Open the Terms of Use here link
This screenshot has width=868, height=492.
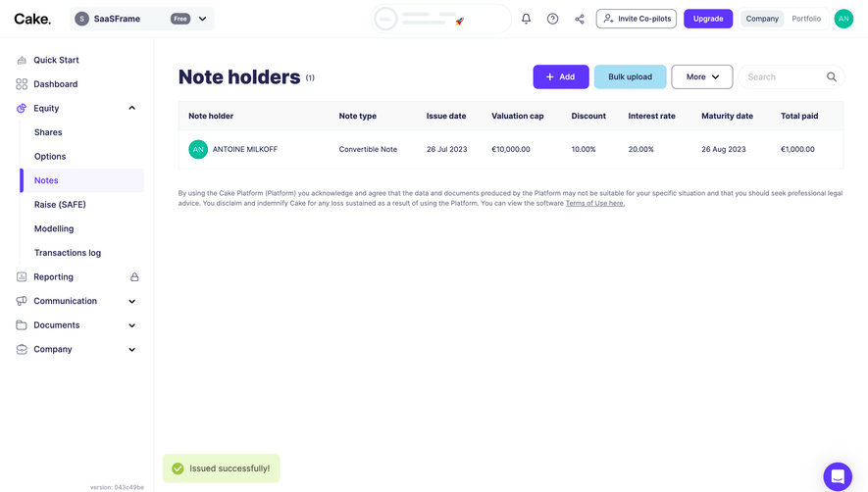[595, 203]
